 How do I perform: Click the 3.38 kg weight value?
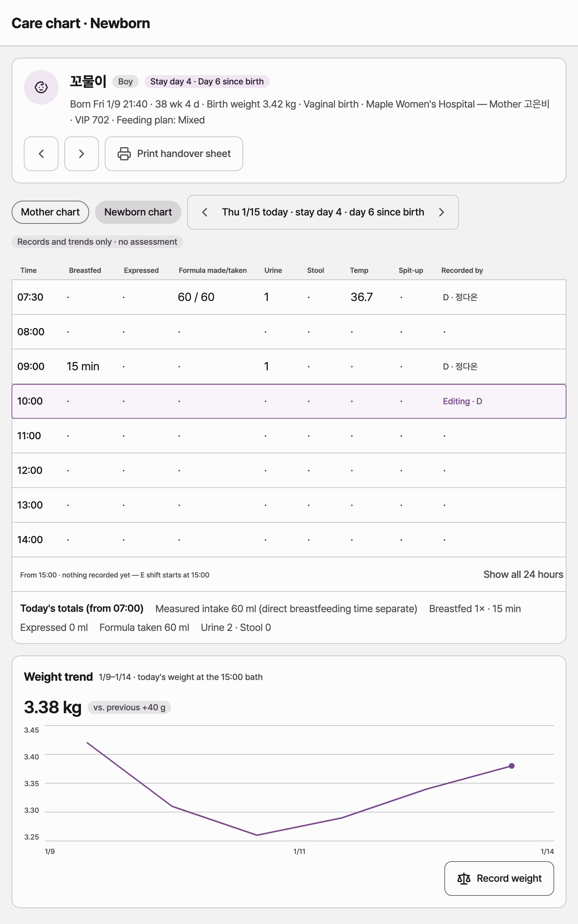click(53, 707)
